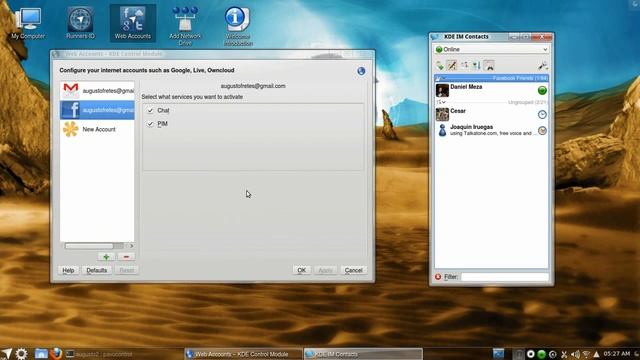Select the Web Accounts desktop icon

coord(133,24)
